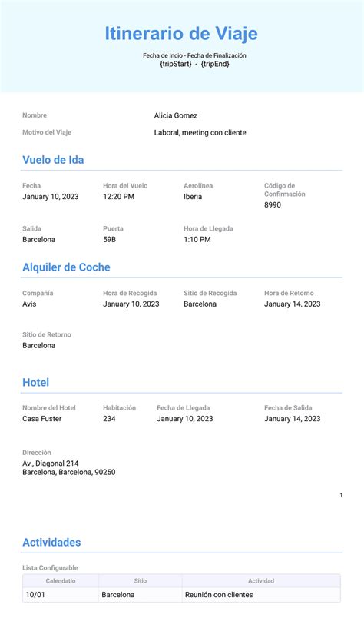Select the {tripStart} placeholder text
Viewport: 364px width, 618px height.
(x=176, y=64)
